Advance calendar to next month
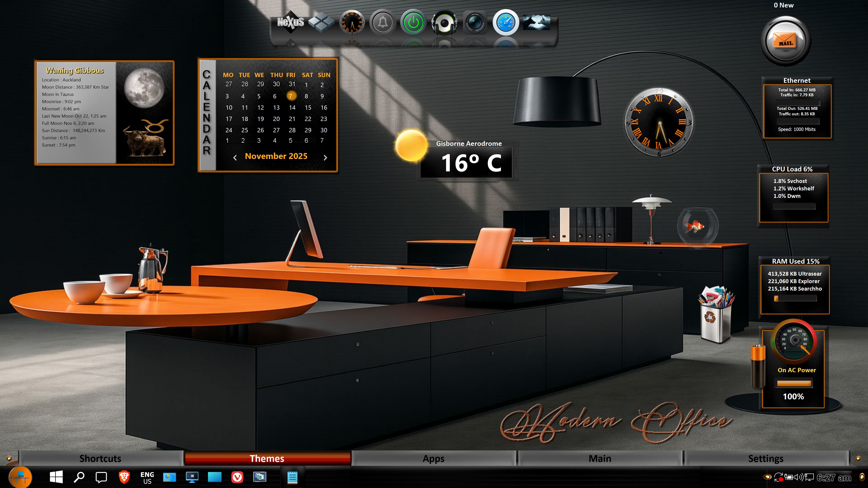The image size is (868, 488). pos(325,157)
